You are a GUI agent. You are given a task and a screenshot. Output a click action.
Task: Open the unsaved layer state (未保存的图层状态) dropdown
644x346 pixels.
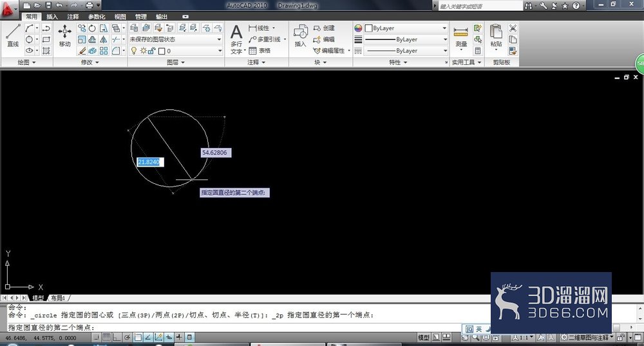[x=176, y=39]
